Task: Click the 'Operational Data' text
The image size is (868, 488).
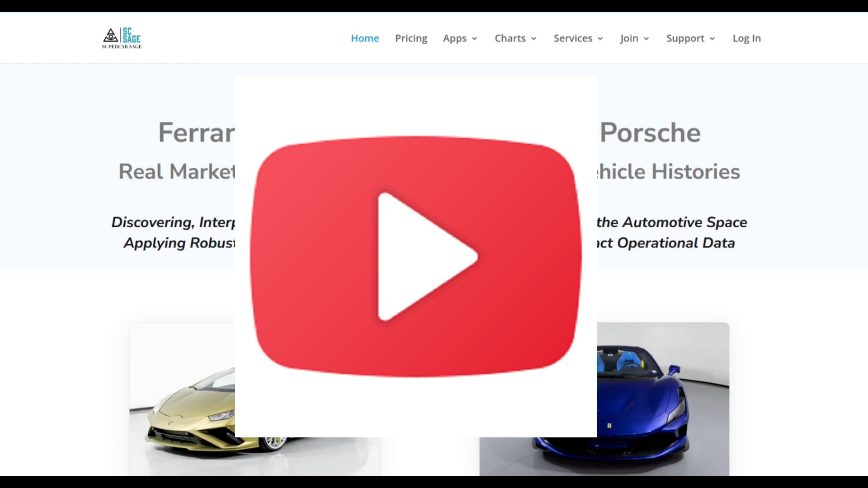Action: click(676, 243)
